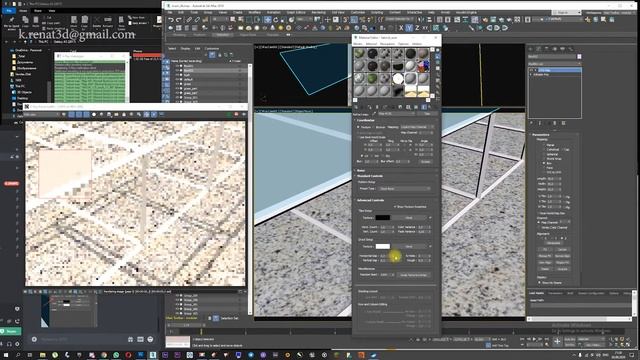Screen dimensions: 640x360
Task: Toggle Angle Snap in main toolbar
Action: point(354,20)
